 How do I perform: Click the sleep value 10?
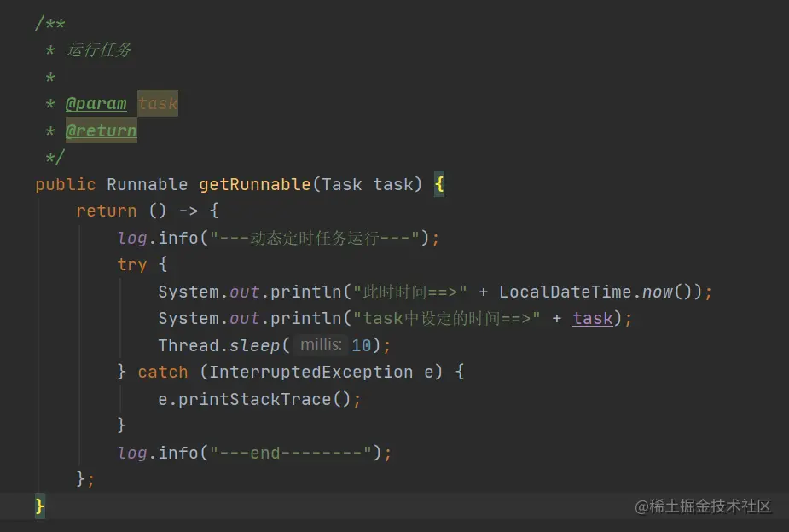(x=361, y=345)
